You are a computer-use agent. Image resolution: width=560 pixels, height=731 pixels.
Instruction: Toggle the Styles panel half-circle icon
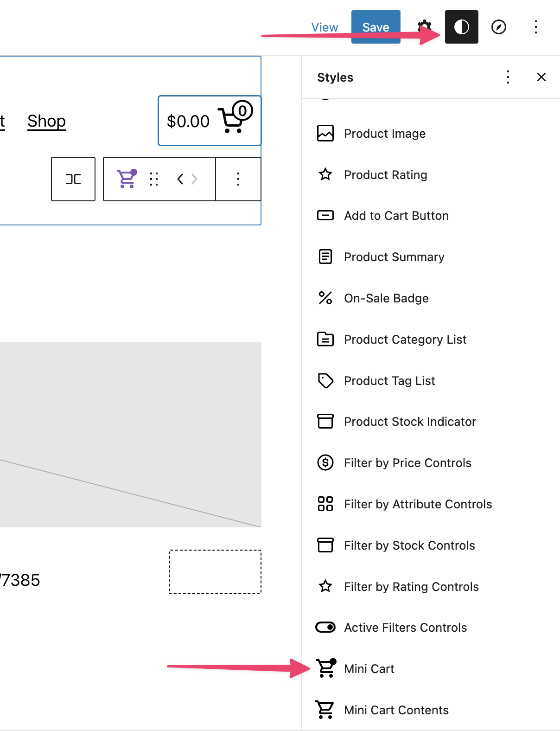pos(461,27)
